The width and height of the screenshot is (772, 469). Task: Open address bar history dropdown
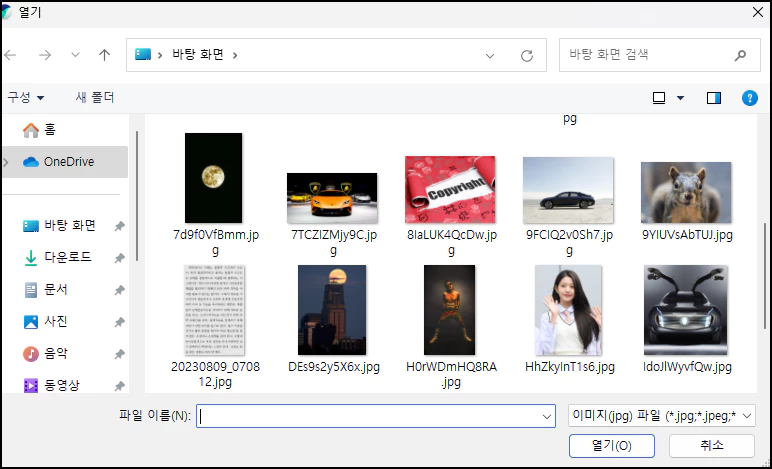(490, 56)
